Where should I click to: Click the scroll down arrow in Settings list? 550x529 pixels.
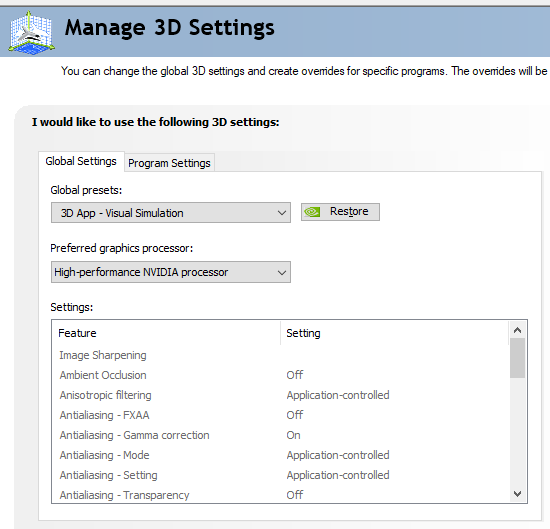517,494
